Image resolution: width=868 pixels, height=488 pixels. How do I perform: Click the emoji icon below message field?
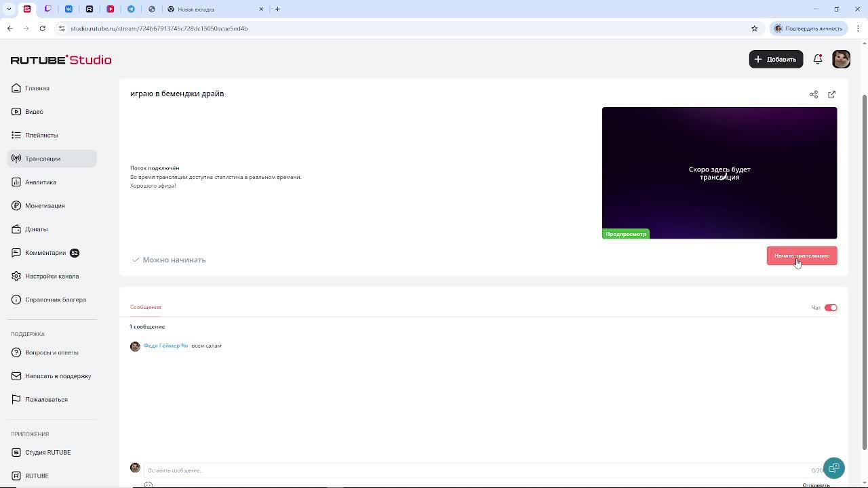pos(149,485)
